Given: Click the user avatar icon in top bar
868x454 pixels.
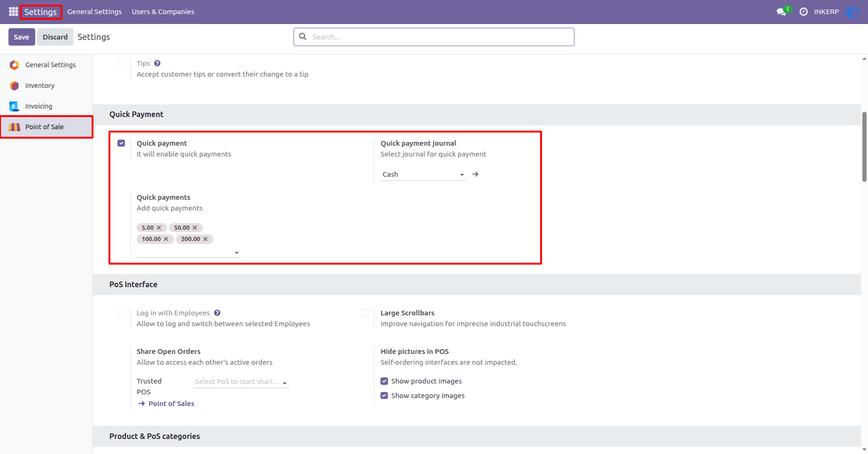Looking at the screenshot, I should point(852,12).
